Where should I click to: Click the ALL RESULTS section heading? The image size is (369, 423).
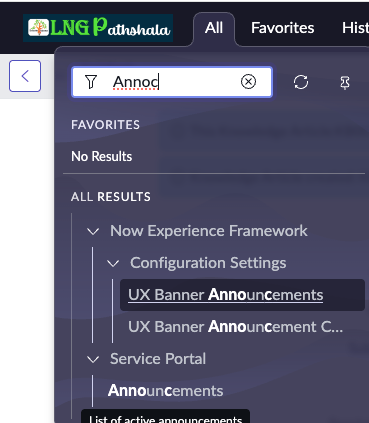[x=111, y=197]
